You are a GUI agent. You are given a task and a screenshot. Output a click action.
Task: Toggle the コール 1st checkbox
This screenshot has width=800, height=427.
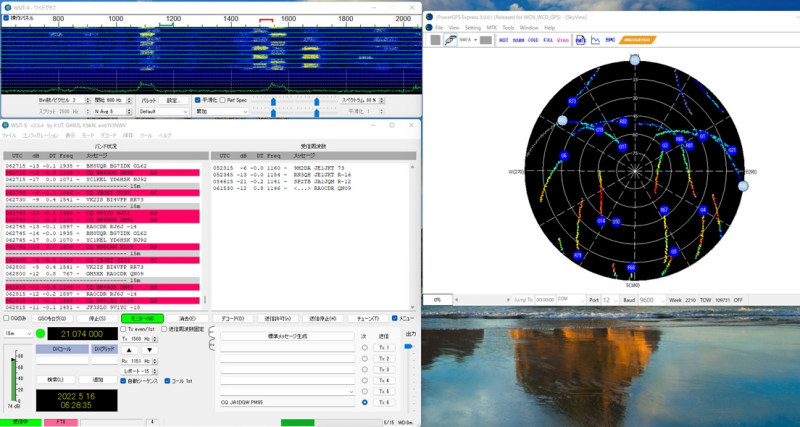pos(167,381)
